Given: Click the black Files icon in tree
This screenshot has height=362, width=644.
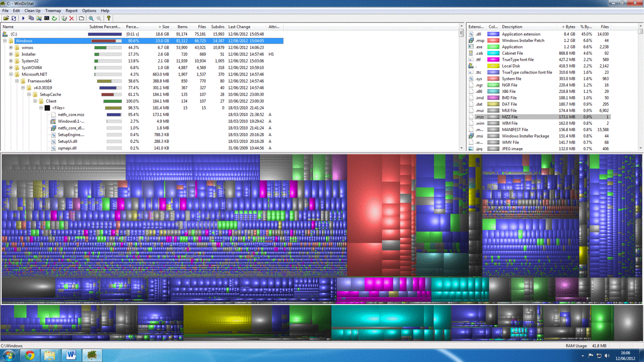Looking at the screenshot, I should tap(47, 108).
